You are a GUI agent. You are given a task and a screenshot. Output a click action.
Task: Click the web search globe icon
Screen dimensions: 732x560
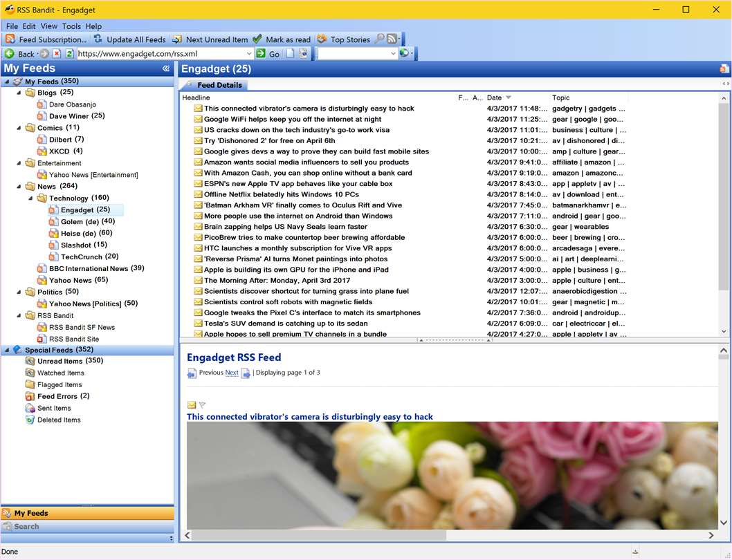click(404, 53)
